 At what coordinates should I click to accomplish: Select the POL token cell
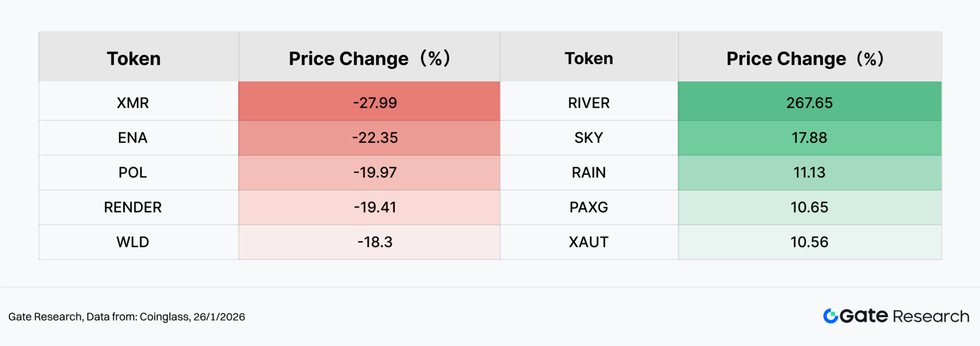point(133,172)
